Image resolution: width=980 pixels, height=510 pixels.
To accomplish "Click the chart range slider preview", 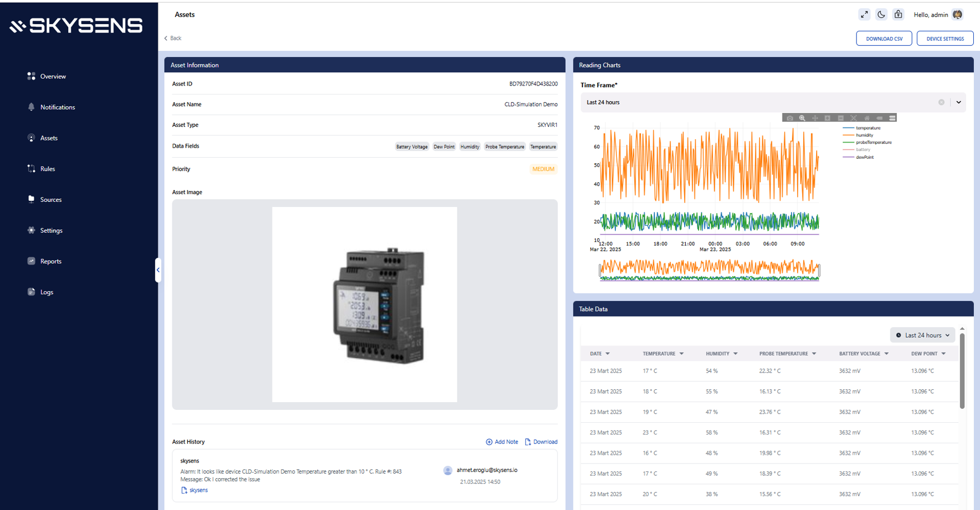I will tap(709, 270).
